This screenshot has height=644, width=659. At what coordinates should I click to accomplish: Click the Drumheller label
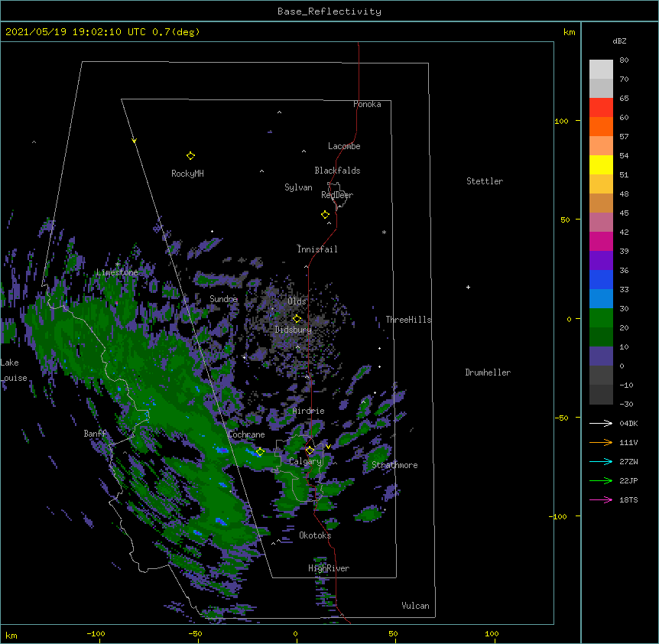(x=488, y=372)
